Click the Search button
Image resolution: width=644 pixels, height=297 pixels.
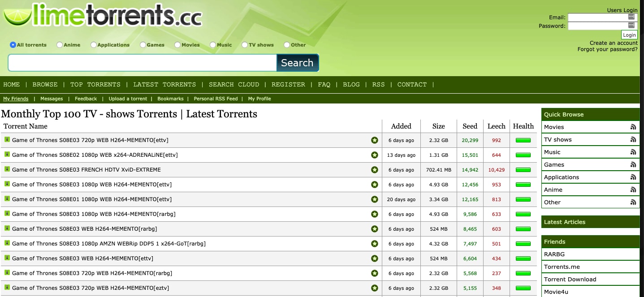(x=298, y=63)
